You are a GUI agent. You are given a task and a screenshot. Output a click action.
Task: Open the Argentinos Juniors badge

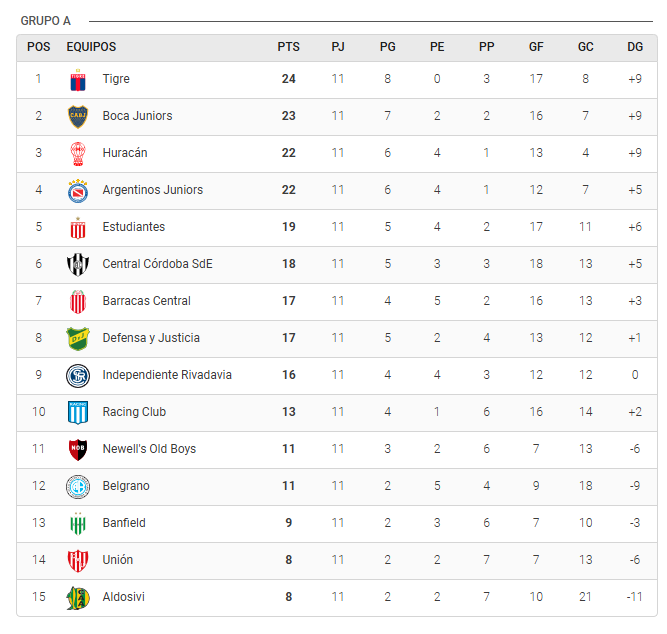[x=78, y=191]
